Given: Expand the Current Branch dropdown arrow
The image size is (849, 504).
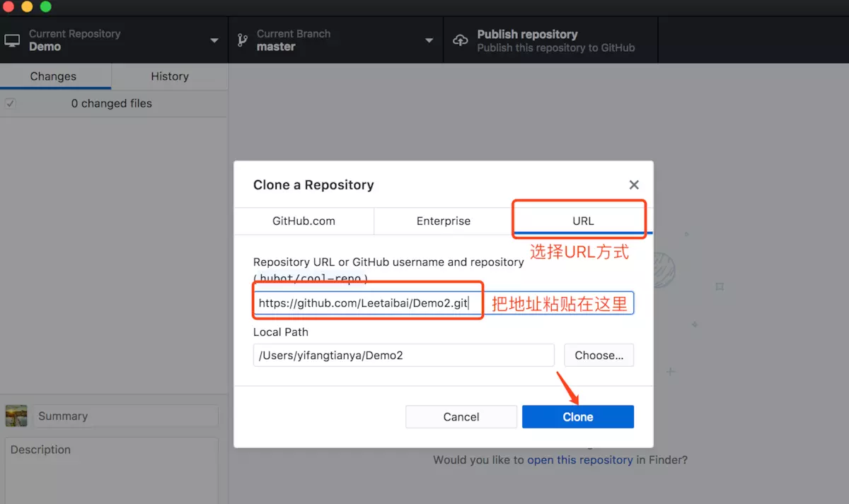Looking at the screenshot, I should tap(429, 41).
